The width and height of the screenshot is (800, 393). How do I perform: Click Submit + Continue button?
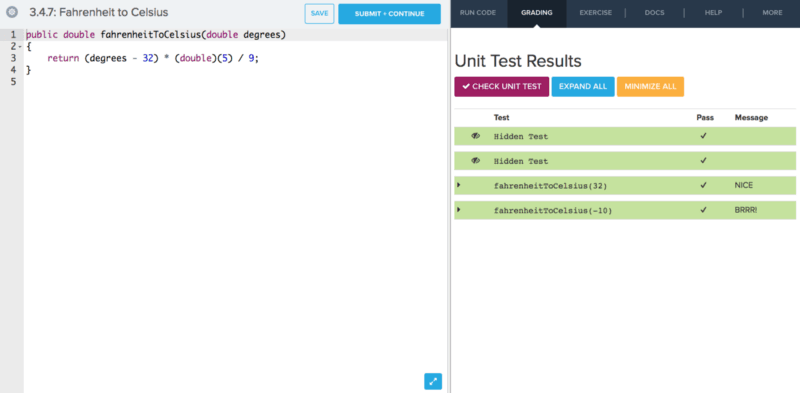click(x=389, y=14)
